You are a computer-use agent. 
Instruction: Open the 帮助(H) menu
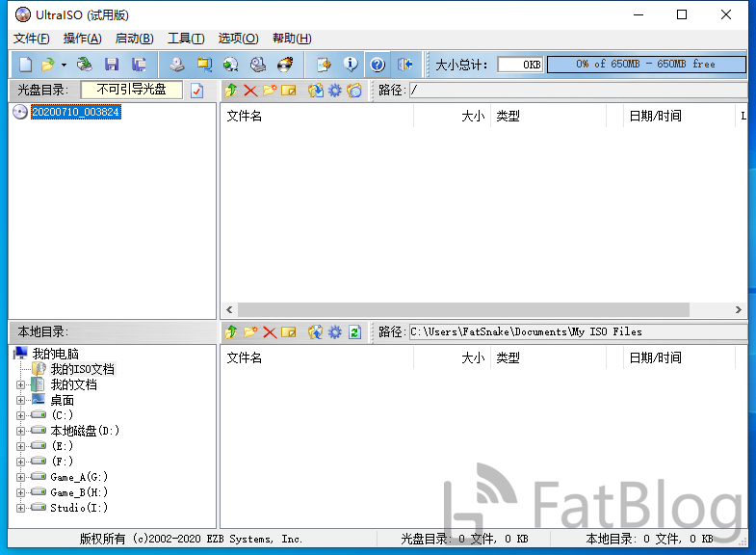[292, 39]
